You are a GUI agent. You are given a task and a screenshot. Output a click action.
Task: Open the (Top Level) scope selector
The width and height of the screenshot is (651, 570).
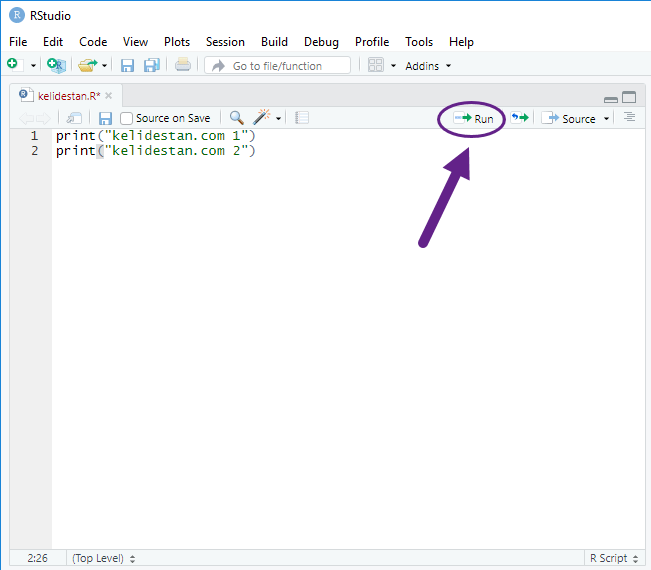tap(103, 558)
